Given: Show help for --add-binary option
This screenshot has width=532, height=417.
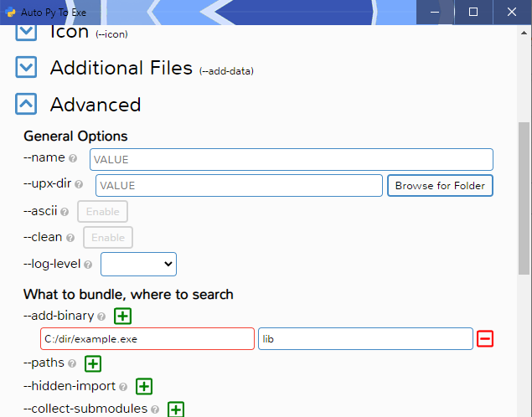Looking at the screenshot, I should (101, 317).
